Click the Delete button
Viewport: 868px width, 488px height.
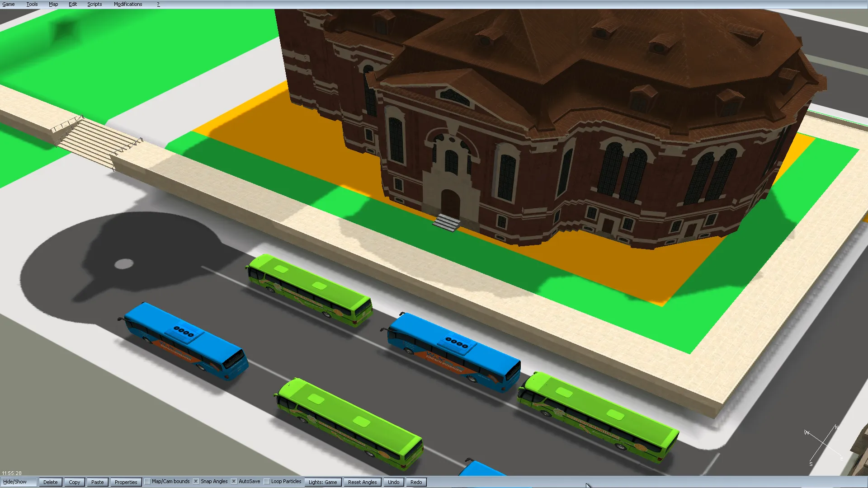coord(51,482)
